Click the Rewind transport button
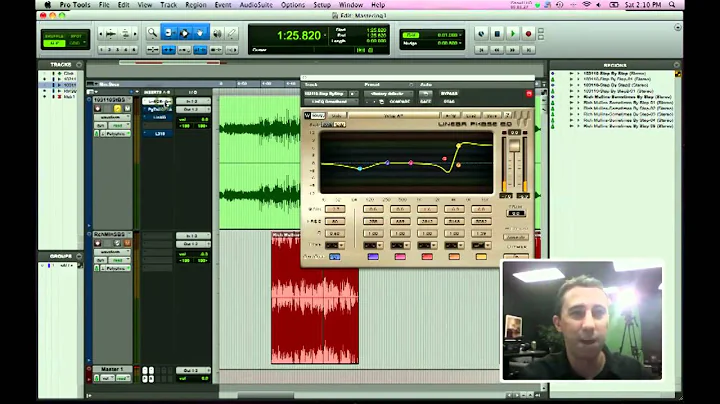Viewport: 720px width, 404px height. (497, 50)
